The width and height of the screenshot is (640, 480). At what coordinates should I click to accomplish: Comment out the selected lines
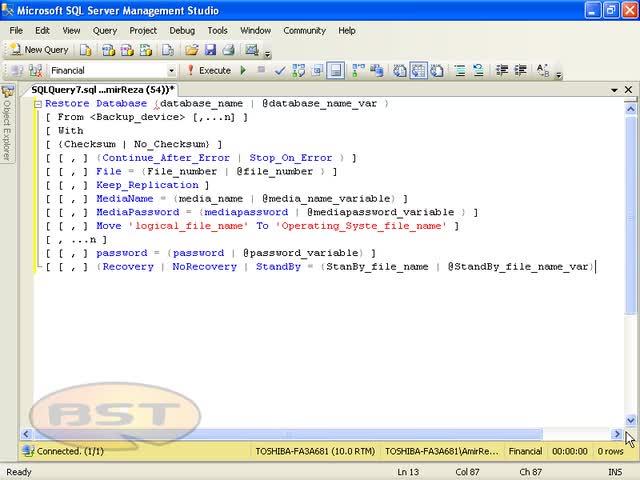tap(460, 71)
